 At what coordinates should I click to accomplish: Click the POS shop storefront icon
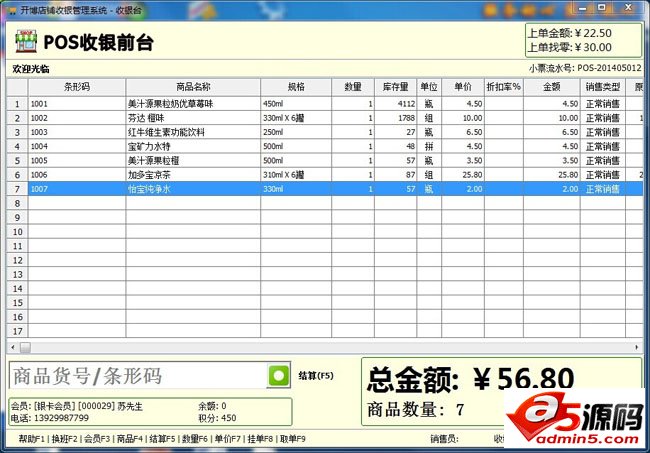(x=26, y=41)
